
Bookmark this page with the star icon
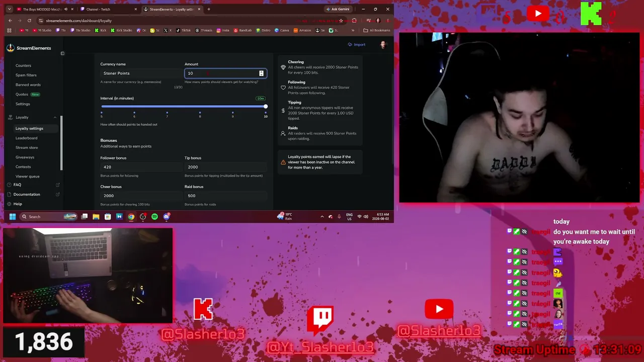tap(341, 21)
